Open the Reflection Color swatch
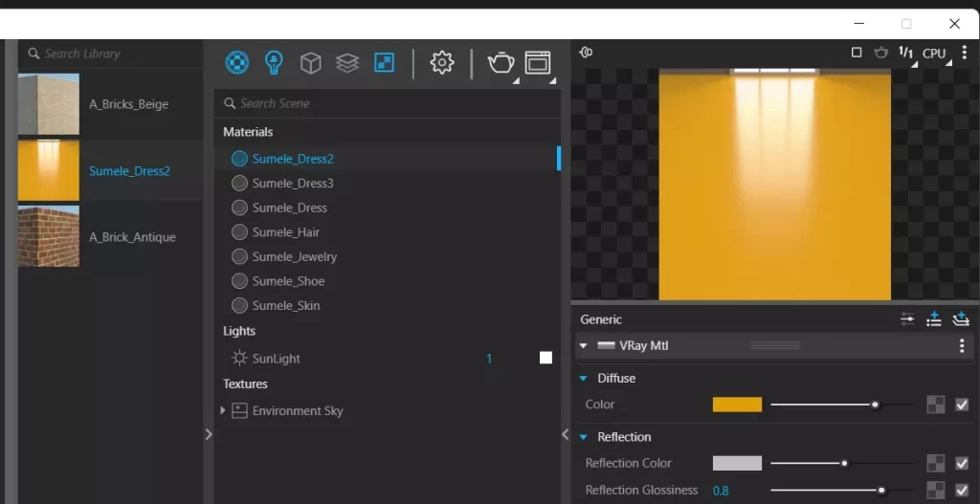This screenshot has height=504, width=980. (737, 464)
